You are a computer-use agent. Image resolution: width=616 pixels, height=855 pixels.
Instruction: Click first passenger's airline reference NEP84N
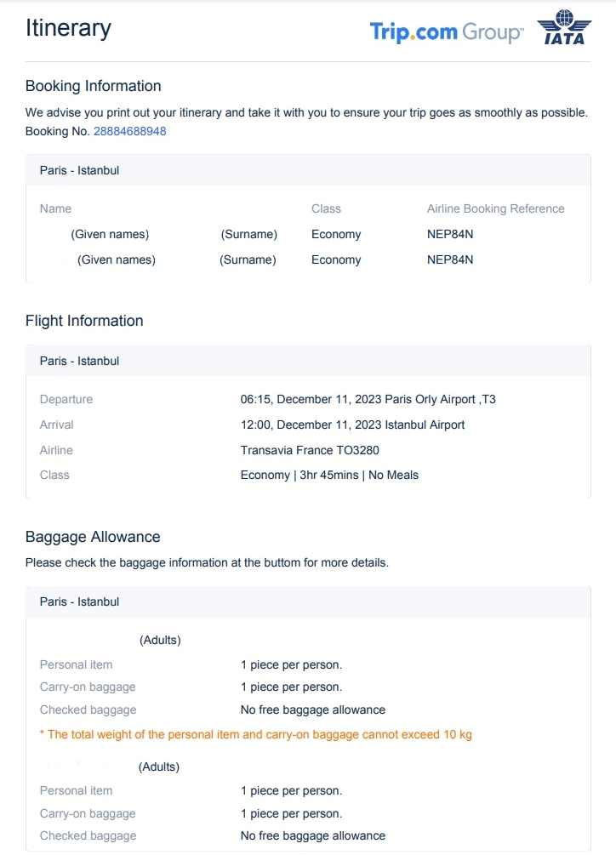[x=450, y=234]
